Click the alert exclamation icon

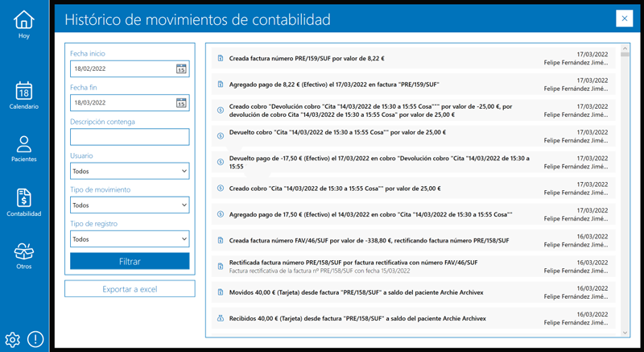point(36,339)
